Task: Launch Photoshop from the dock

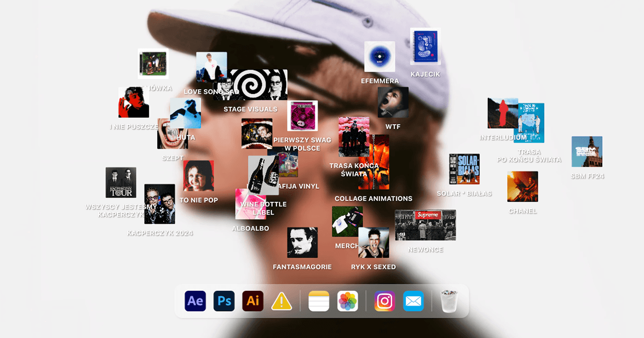Action: [x=224, y=301]
